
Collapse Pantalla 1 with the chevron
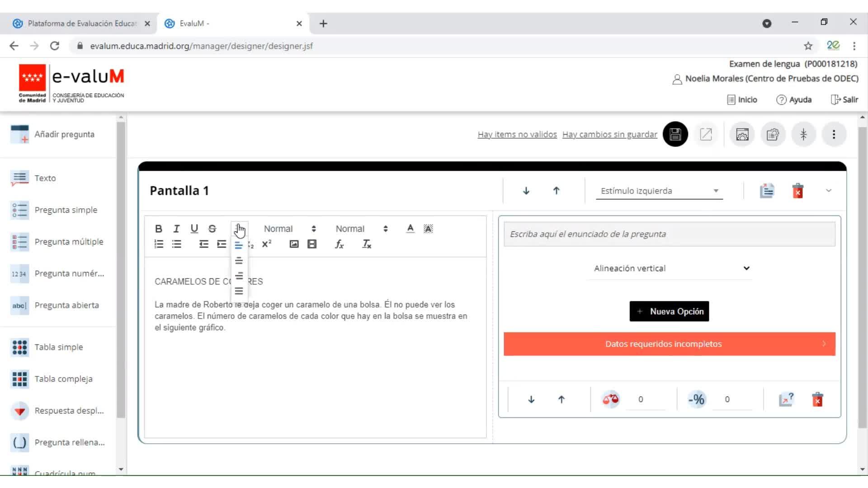coord(828,191)
